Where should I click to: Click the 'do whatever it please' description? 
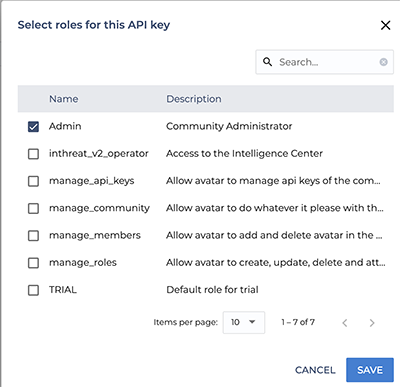(275, 208)
